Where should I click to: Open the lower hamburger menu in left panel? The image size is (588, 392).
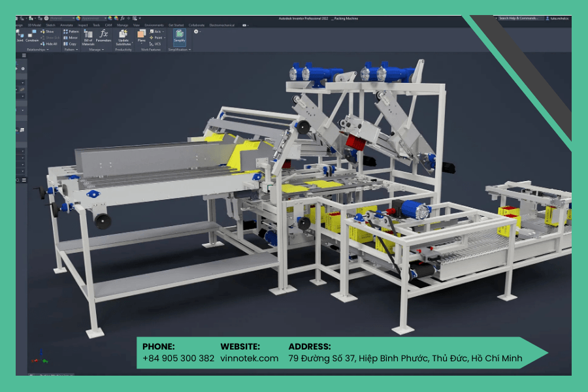coord(24,180)
